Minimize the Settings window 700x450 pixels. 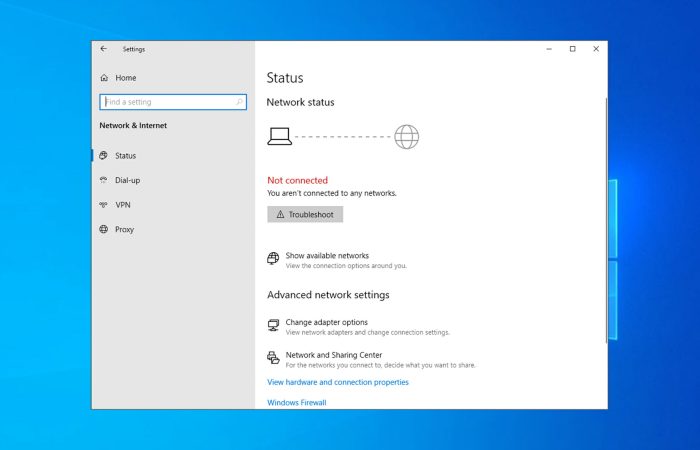(549, 49)
